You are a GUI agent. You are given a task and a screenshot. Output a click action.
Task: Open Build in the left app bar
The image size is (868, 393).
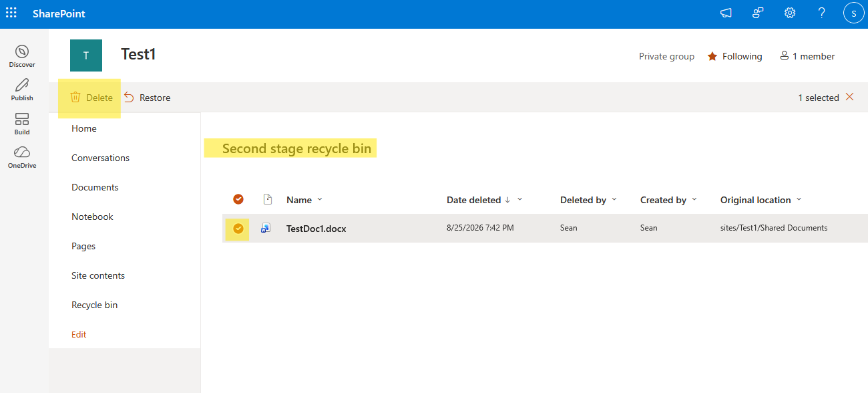[22, 124]
